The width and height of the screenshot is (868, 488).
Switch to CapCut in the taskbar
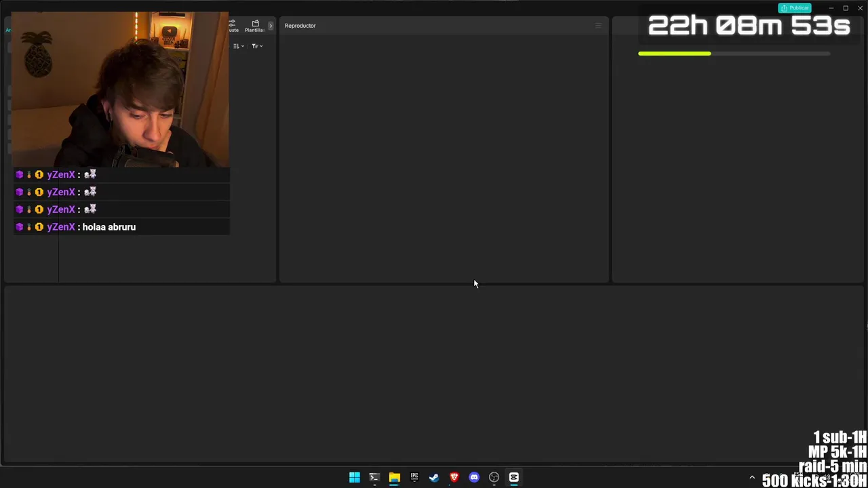click(514, 477)
